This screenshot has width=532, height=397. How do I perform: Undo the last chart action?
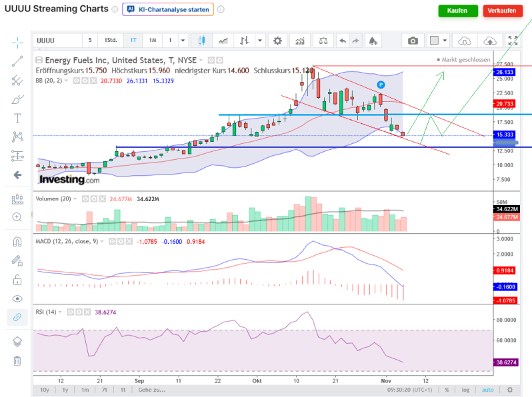(343, 41)
